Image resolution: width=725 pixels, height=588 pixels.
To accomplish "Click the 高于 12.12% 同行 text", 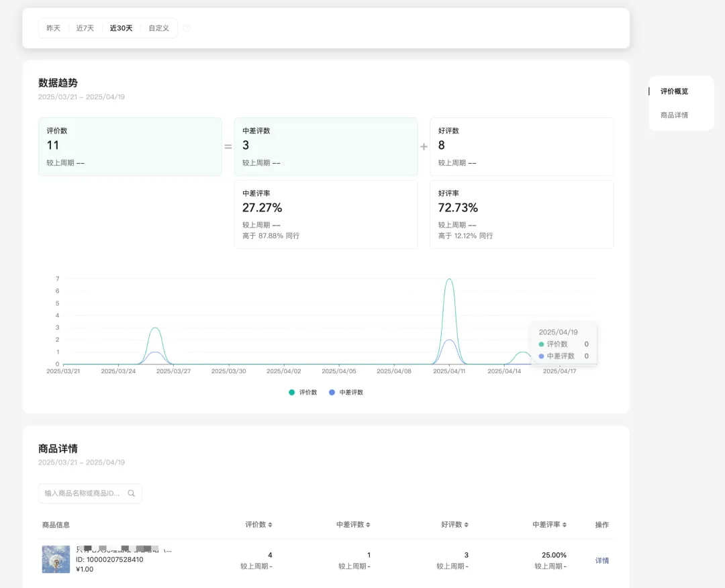I will [x=466, y=236].
